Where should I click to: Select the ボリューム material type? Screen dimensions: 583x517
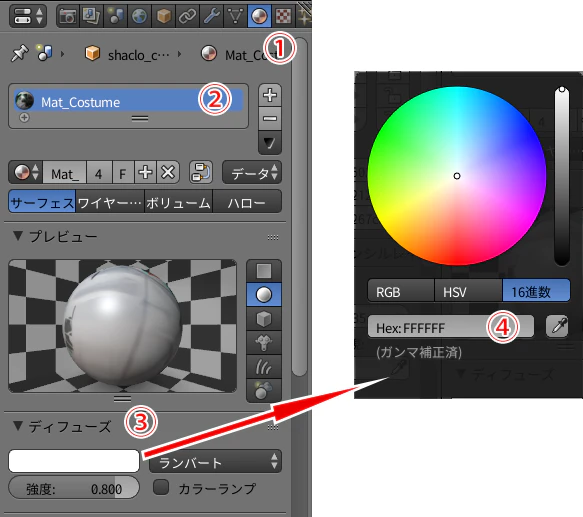coord(178,202)
